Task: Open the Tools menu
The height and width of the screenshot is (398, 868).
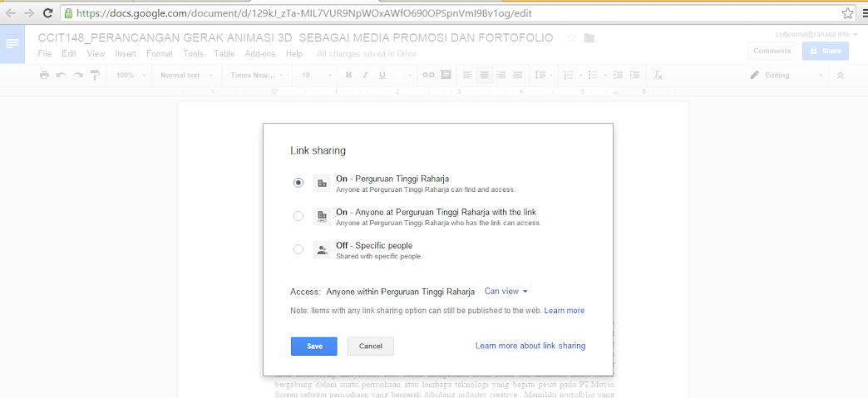Action: click(x=193, y=54)
